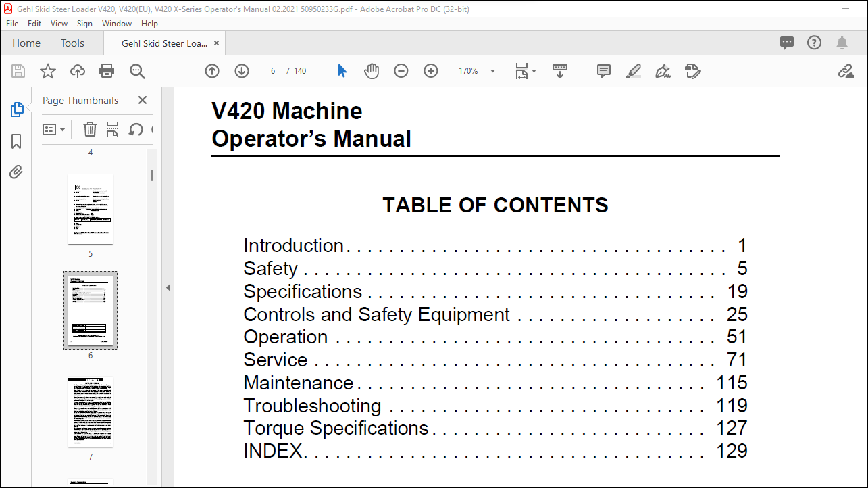The width and height of the screenshot is (868, 488).
Task: Open the Edit menu
Action: point(34,23)
